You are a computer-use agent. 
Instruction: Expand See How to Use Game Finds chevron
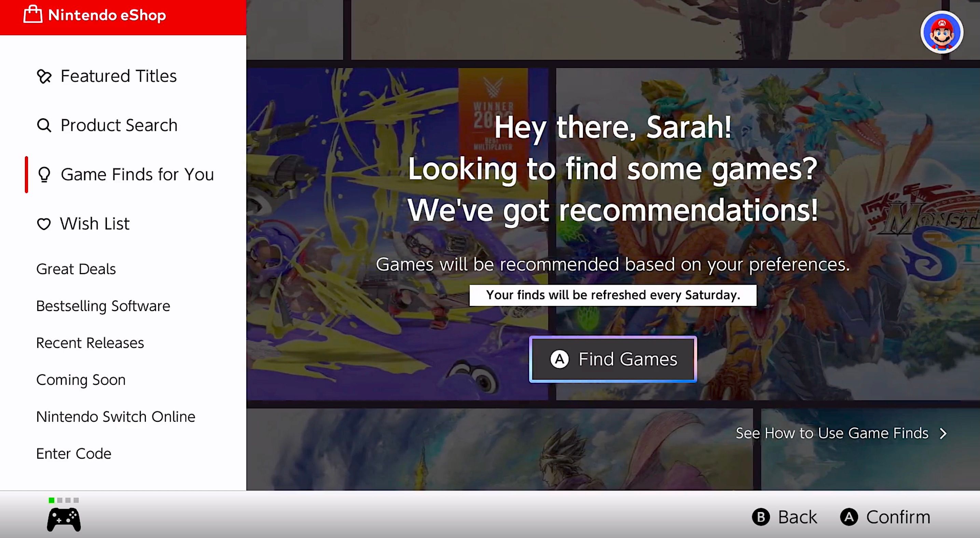943,433
